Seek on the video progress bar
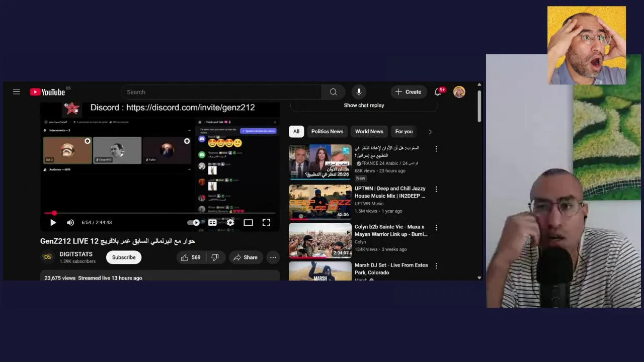This screenshot has width=644, height=362. pyautogui.click(x=160, y=213)
